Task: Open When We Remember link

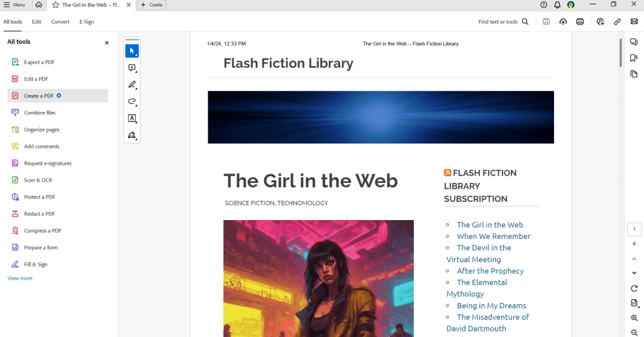Action: tap(494, 236)
